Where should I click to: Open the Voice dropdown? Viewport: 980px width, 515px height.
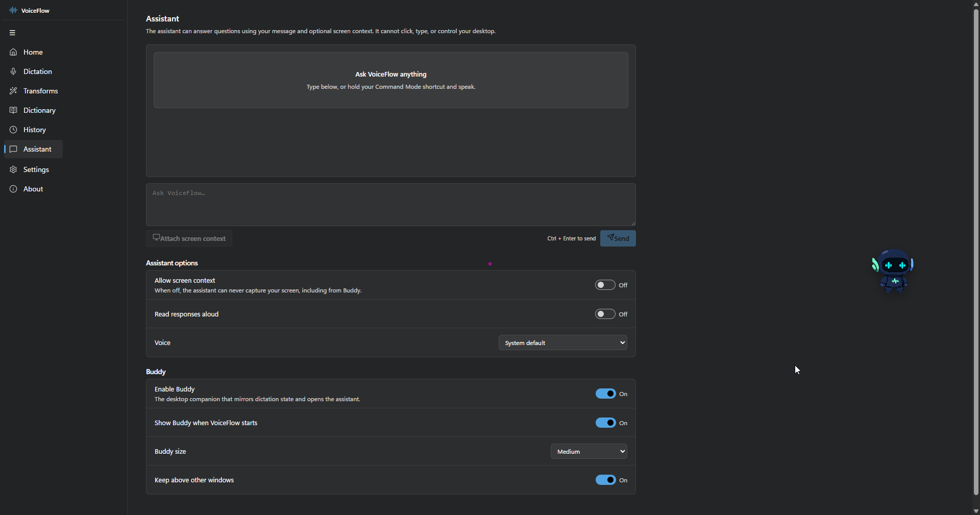(563, 342)
